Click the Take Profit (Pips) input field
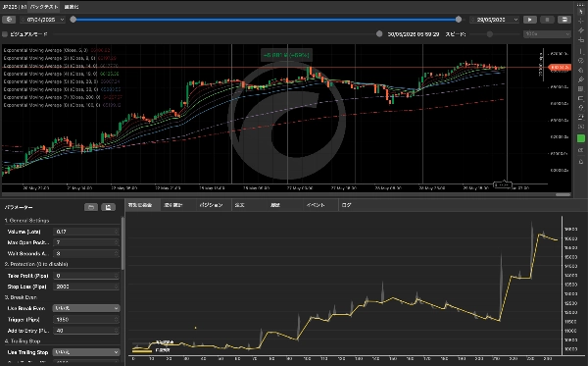The width and height of the screenshot is (588, 366). 86,276
